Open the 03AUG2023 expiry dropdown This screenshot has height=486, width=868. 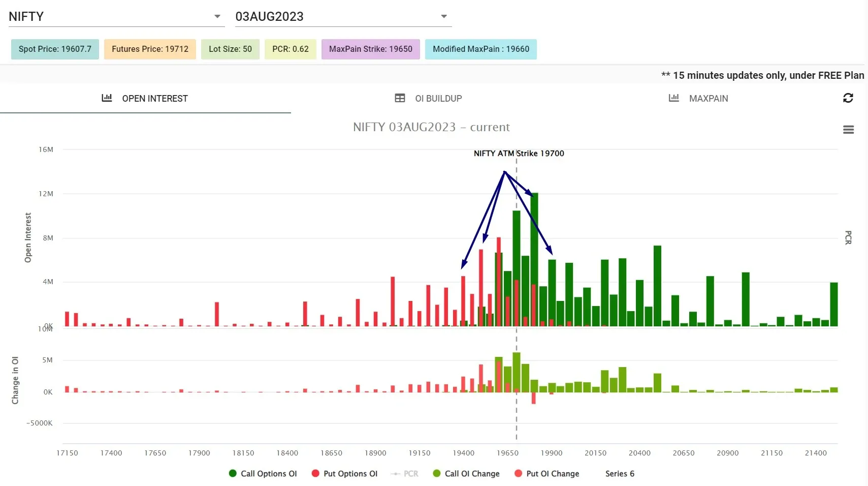[343, 17]
